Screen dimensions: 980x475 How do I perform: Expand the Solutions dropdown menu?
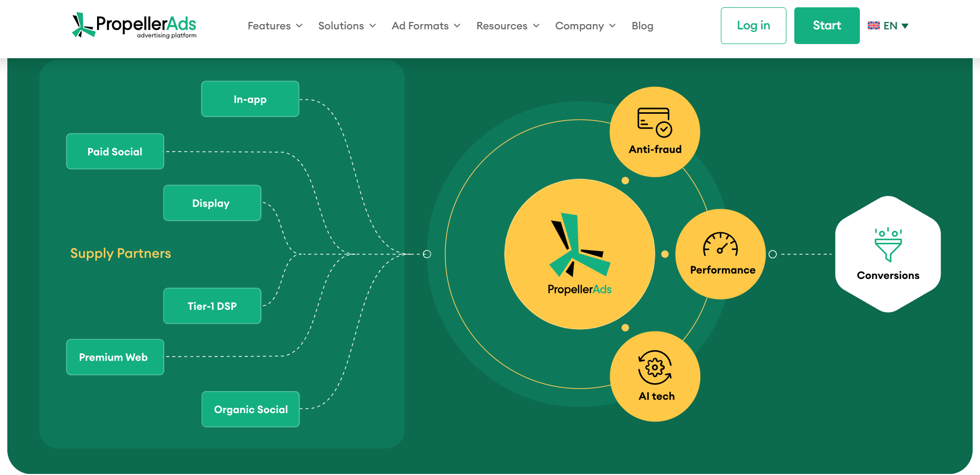347,26
